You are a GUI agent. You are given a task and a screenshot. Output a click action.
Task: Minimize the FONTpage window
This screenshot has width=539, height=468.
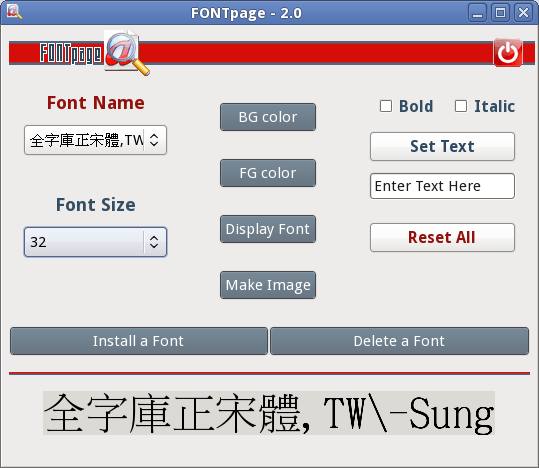(477, 13)
